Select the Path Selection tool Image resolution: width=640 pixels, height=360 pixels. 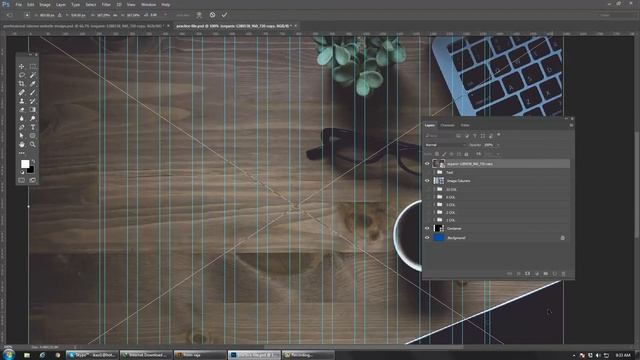22,136
